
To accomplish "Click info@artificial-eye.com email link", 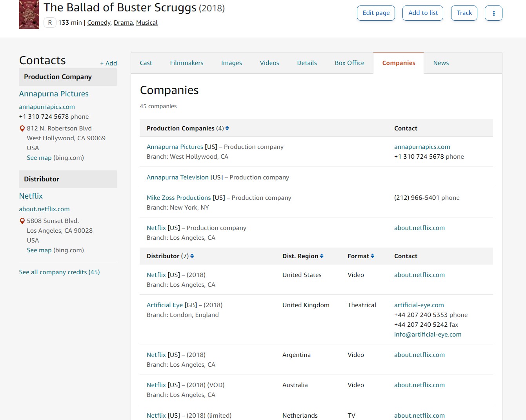I will pyautogui.click(x=428, y=335).
